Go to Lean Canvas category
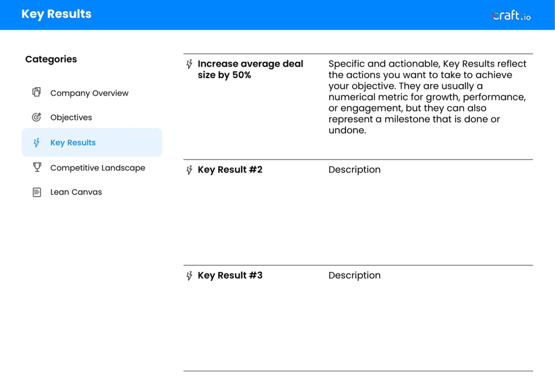This screenshot has width=555, height=392. pyautogui.click(x=76, y=192)
